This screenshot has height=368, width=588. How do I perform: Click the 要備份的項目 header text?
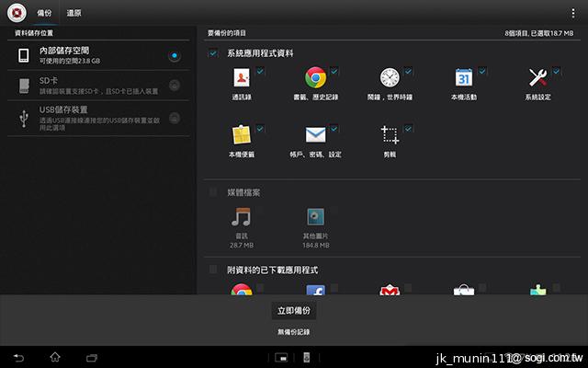[x=227, y=33]
